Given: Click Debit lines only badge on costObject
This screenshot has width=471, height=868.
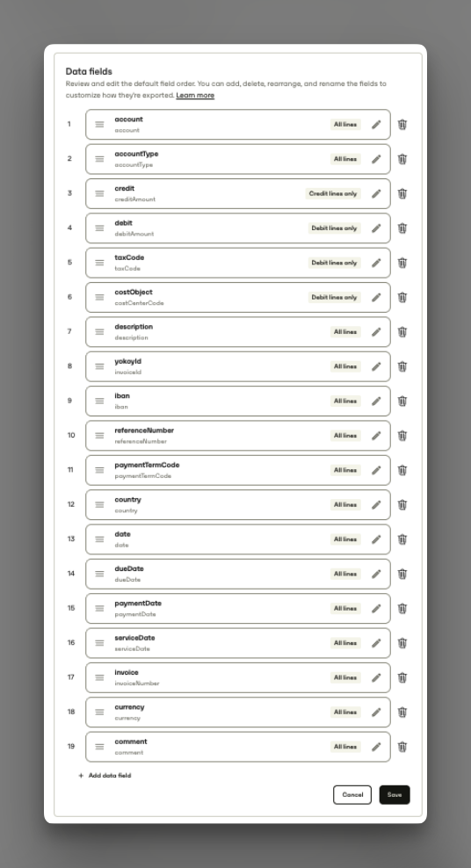Looking at the screenshot, I should (x=334, y=297).
